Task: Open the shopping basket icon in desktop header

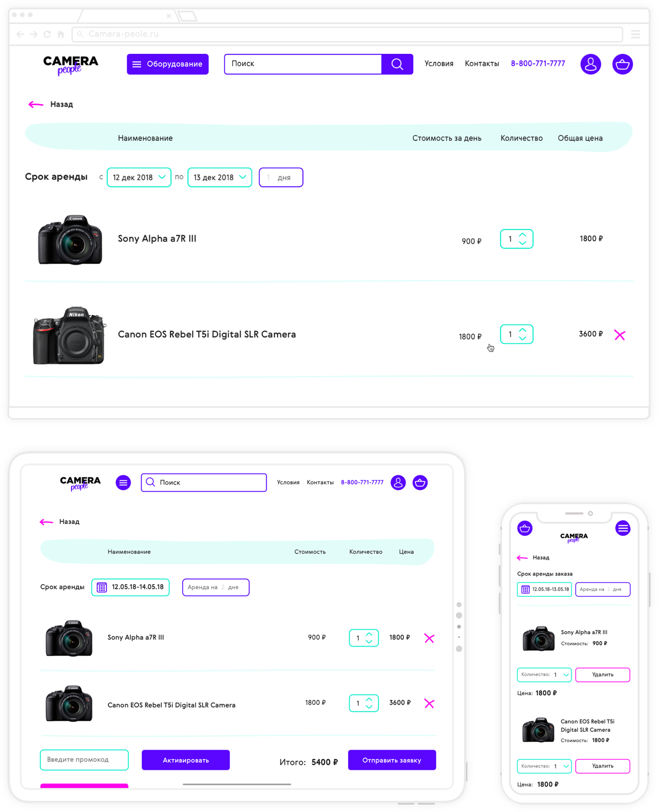Action: point(622,64)
